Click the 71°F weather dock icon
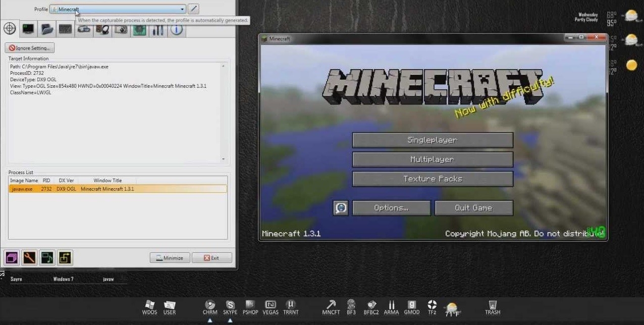The width and height of the screenshot is (644, 325). [x=452, y=309]
